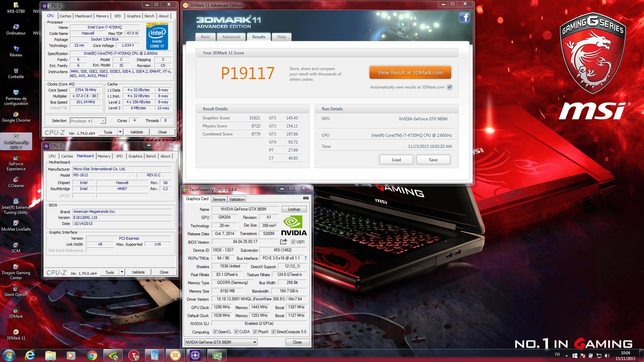The height and width of the screenshot is (362, 644).
Task: Click View Result at 3DMark.com button
Action: [410, 72]
